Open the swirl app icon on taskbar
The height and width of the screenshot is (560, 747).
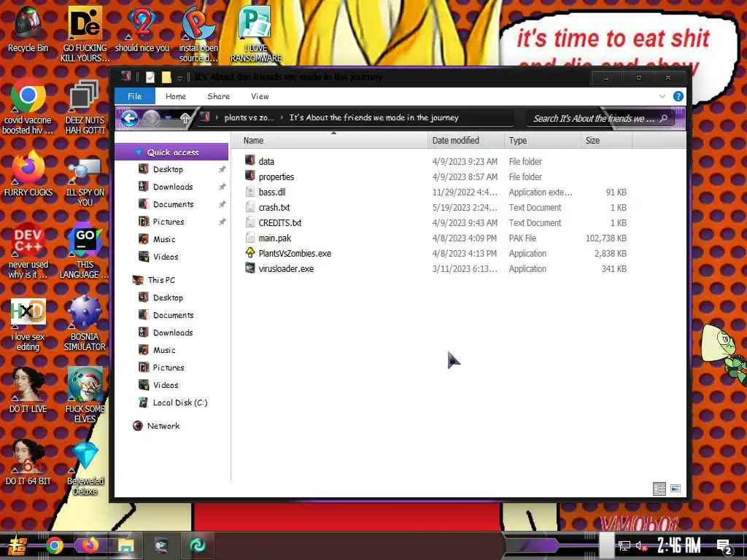pyautogui.click(x=197, y=545)
